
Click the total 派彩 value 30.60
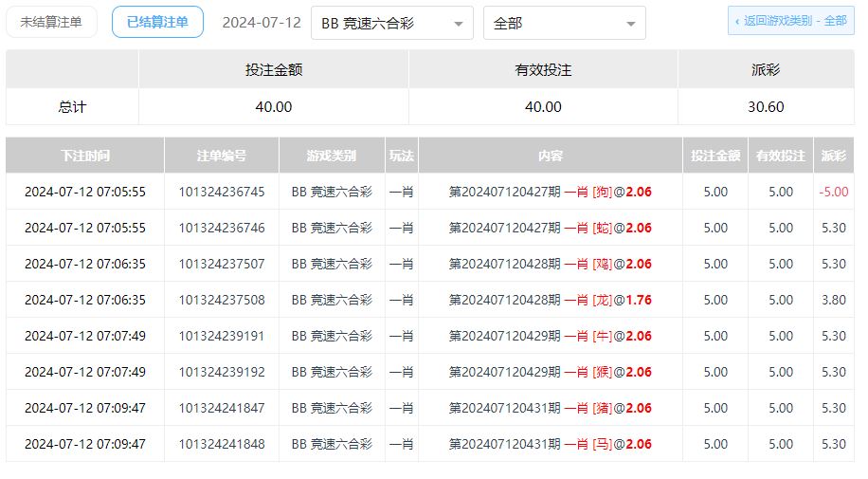click(766, 107)
